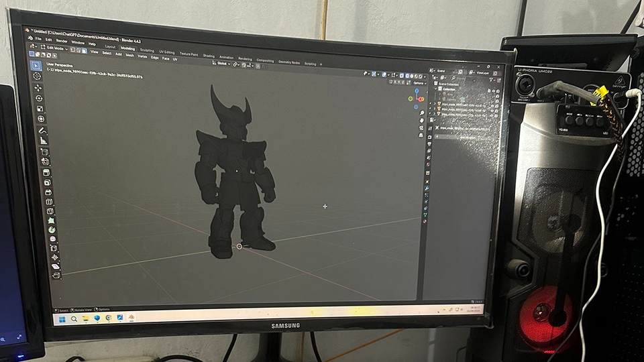
Task: Expand the first tripo_node outliner item
Action: pos(435,104)
